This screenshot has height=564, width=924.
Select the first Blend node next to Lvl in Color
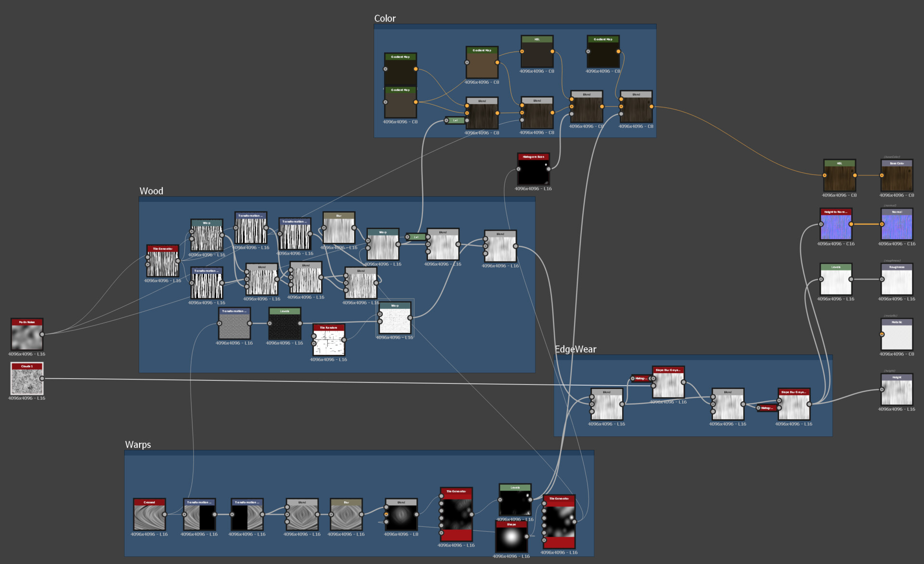[482, 113]
